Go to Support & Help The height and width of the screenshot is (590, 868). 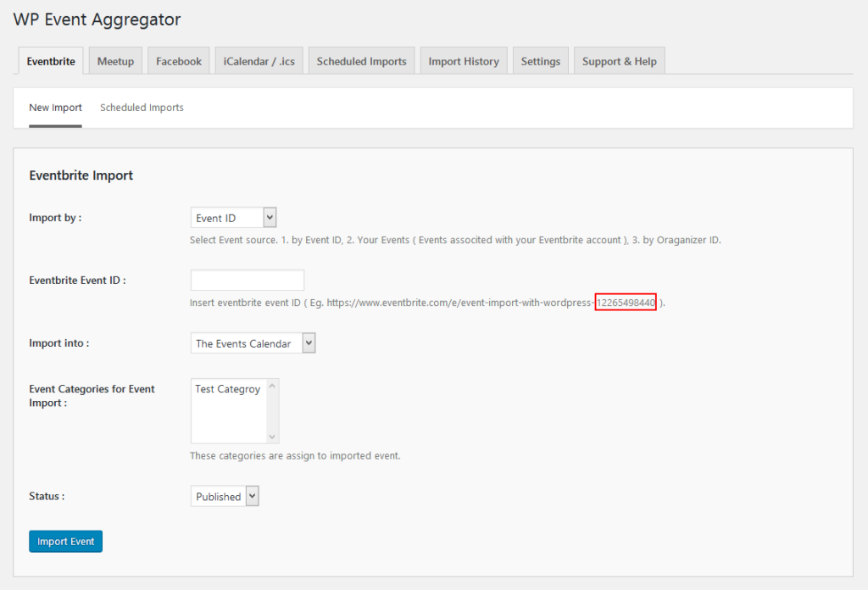[x=619, y=60]
